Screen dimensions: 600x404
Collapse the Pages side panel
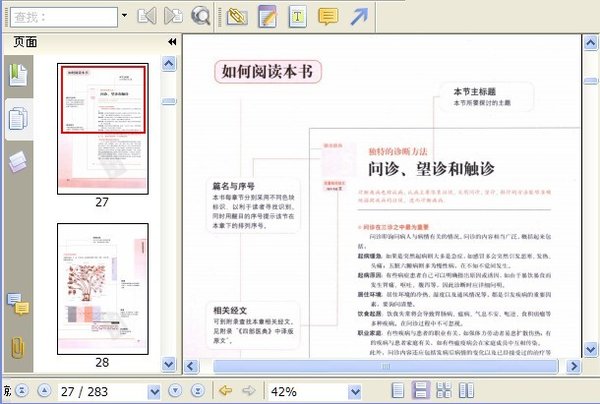pos(172,42)
